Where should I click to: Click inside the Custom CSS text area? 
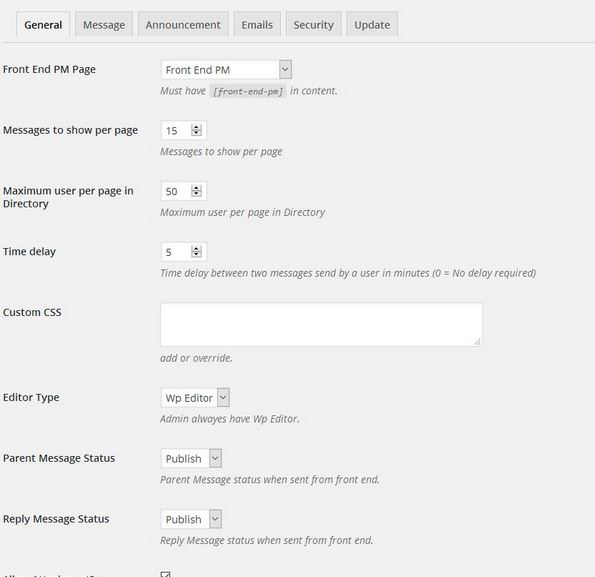[321, 325]
